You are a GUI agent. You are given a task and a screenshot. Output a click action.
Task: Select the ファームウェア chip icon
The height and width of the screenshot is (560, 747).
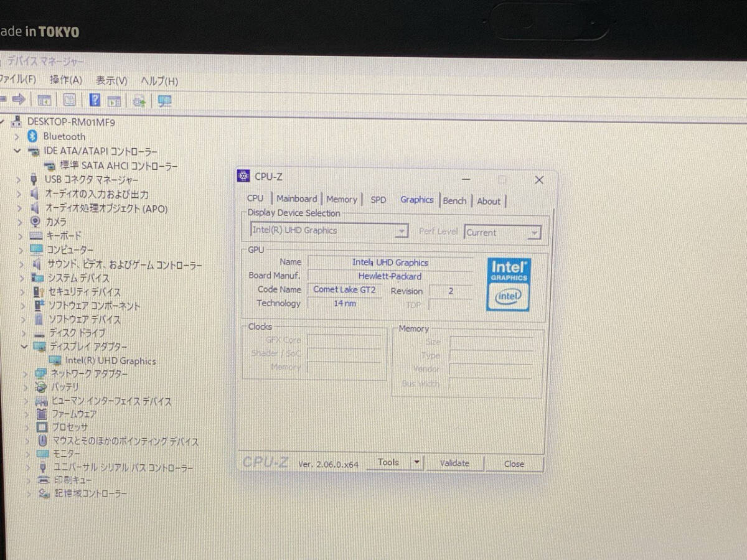(42, 413)
